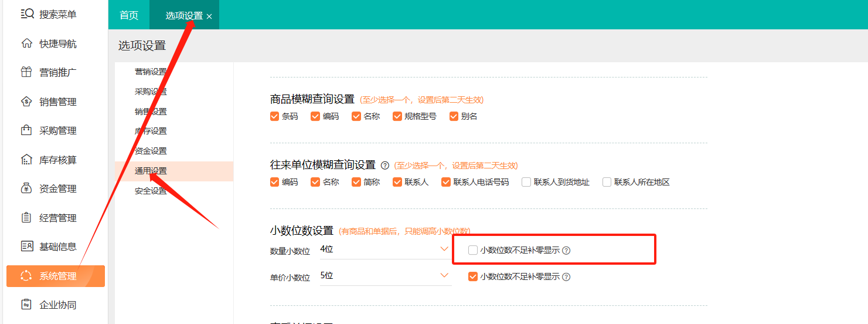
Task: Go to 基础信息 in sidebar
Action: [57, 247]
